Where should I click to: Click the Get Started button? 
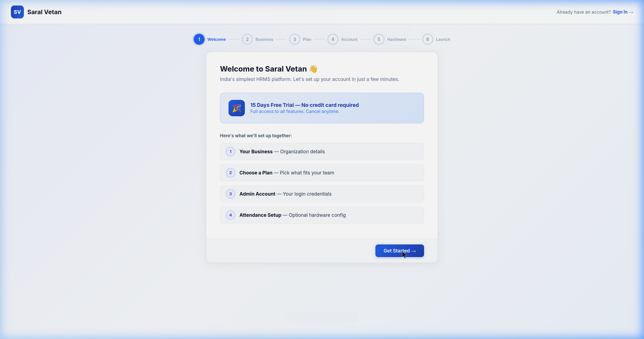coord(400,251)
